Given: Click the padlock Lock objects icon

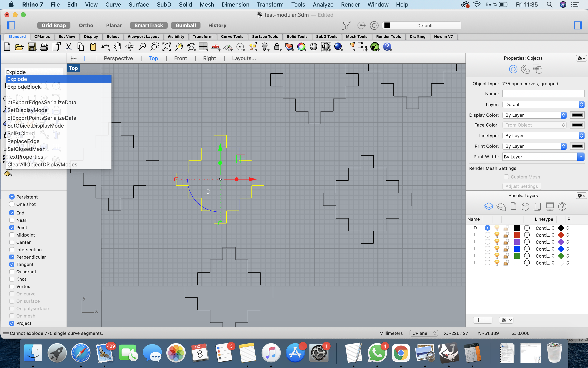Looking at the screenshot, I should click(277, 46).
